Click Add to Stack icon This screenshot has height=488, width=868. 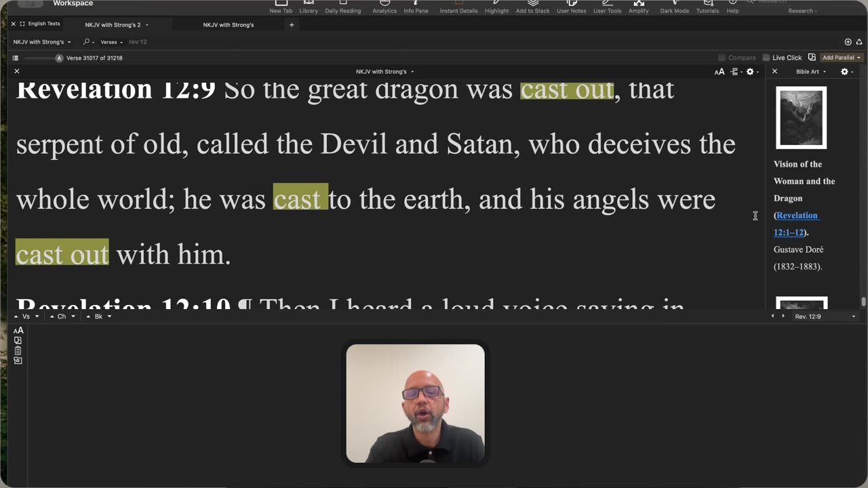tap(532, 7)
